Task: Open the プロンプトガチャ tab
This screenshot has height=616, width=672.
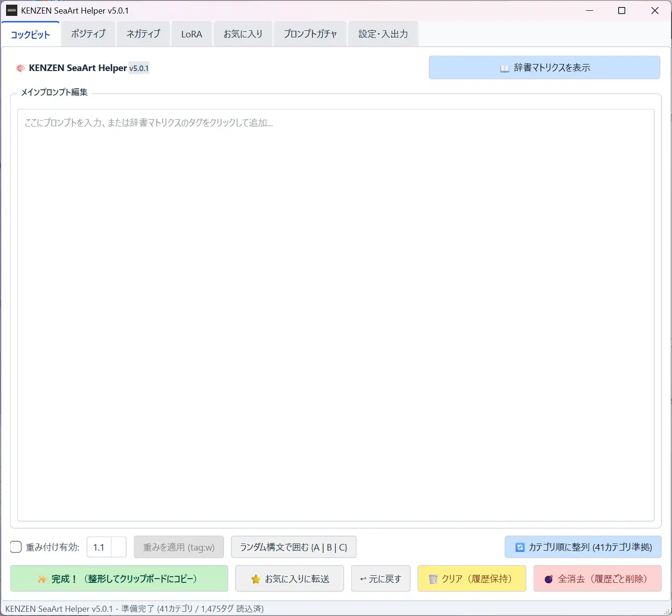Action: 310,34
